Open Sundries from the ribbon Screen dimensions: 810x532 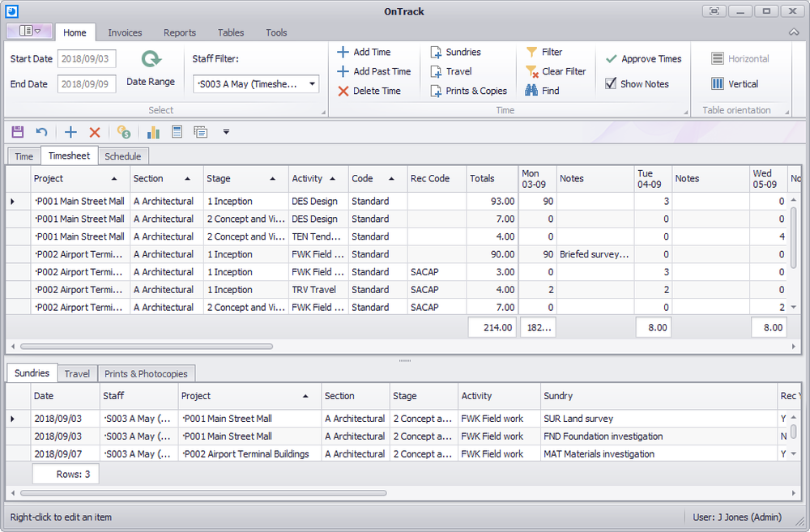pos(455,52)
